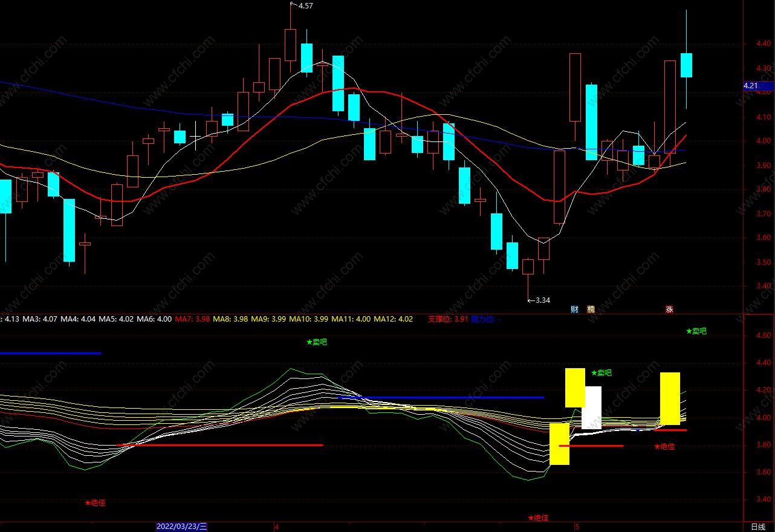Click the ★卖吧 signal beside white bar
Viewport: 775px width, 532px height.
[602, 373]
